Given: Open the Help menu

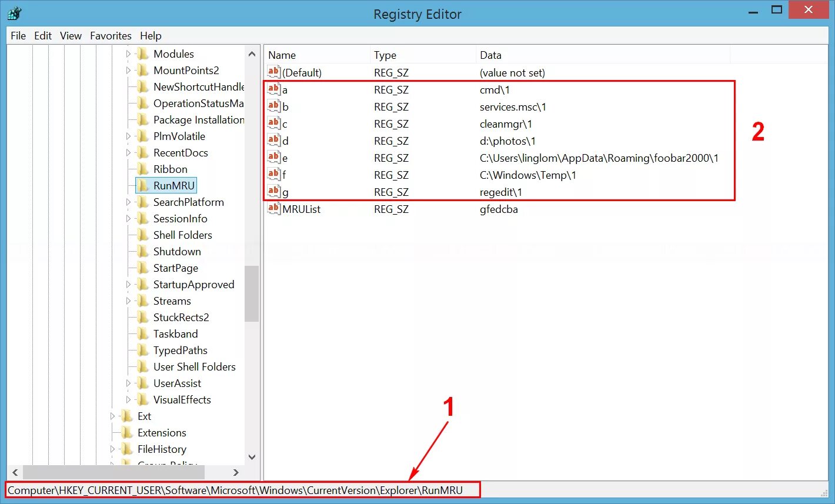Looking at the screenshot, I should pos(151,36).
